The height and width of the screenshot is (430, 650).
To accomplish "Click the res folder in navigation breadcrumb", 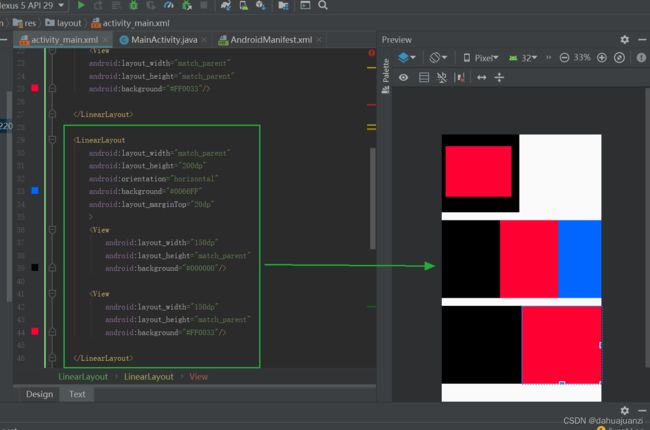I will (x=24, y=23).
